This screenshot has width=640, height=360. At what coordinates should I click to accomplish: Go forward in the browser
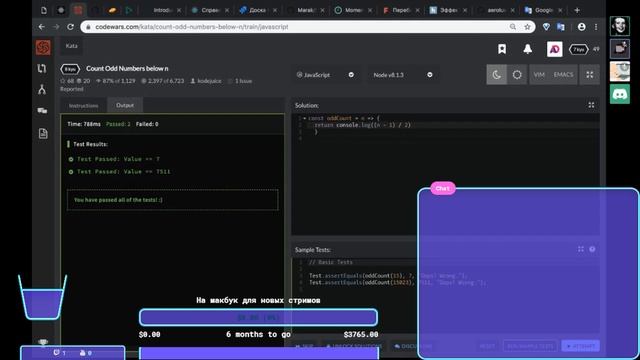56,27
